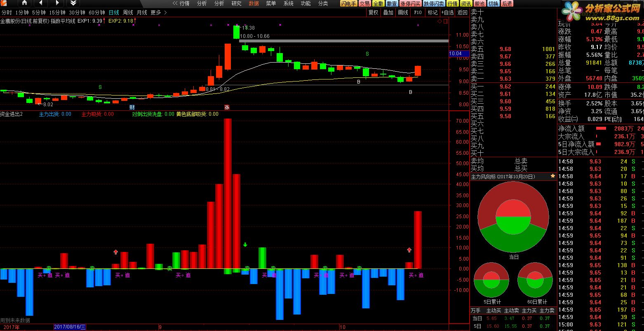Click the 主动买 column header
Image resolution: width=644 pixels, height=331 pixels.
(494, 310)
